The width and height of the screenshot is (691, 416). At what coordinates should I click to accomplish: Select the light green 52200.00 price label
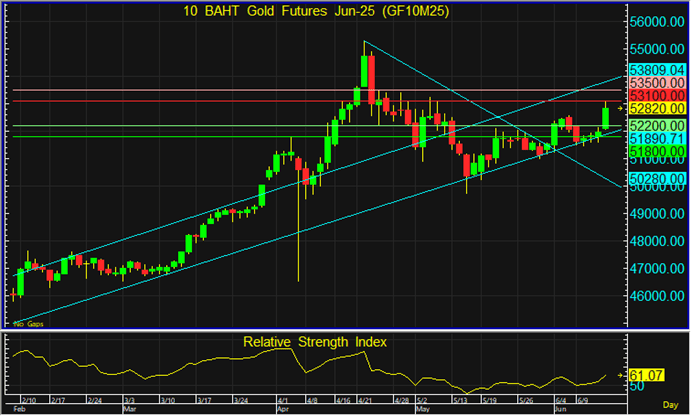point(656,125)
